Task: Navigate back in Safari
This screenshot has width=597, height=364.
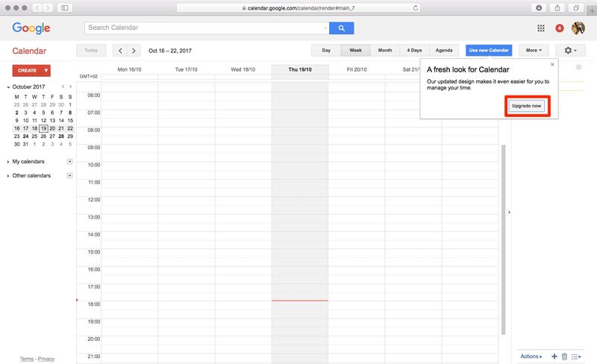Action: pyautogui.click(x=37, y=7)
